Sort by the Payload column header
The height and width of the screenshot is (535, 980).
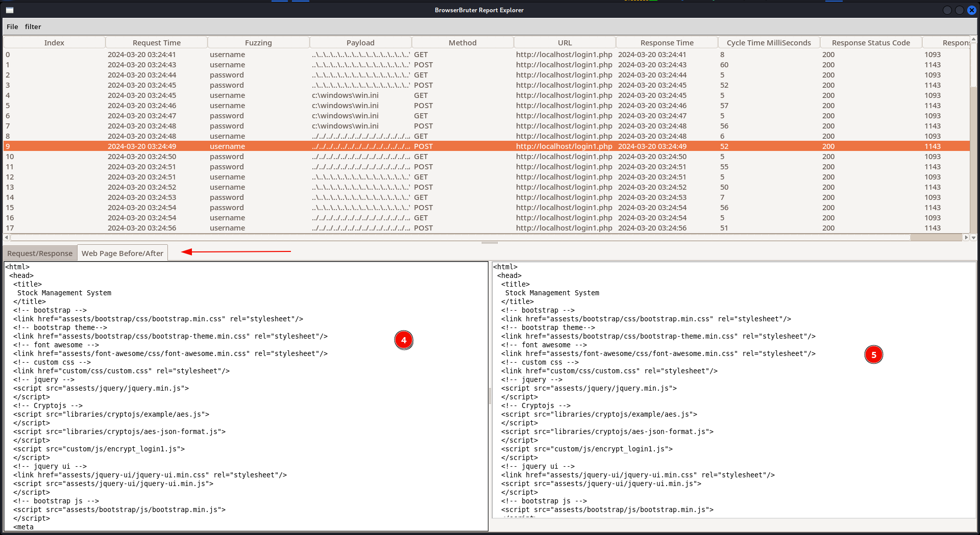pyautogui.click(x=360, y=43)
